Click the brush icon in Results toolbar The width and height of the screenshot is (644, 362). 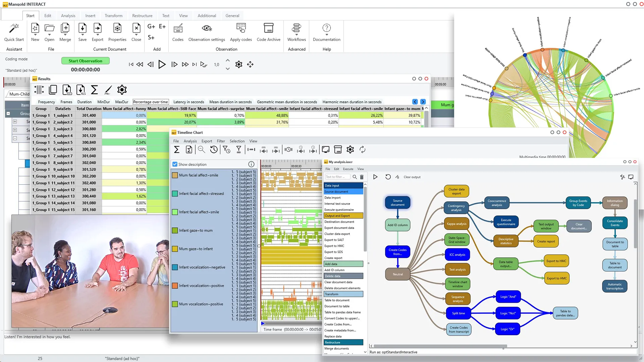point(108,90)
